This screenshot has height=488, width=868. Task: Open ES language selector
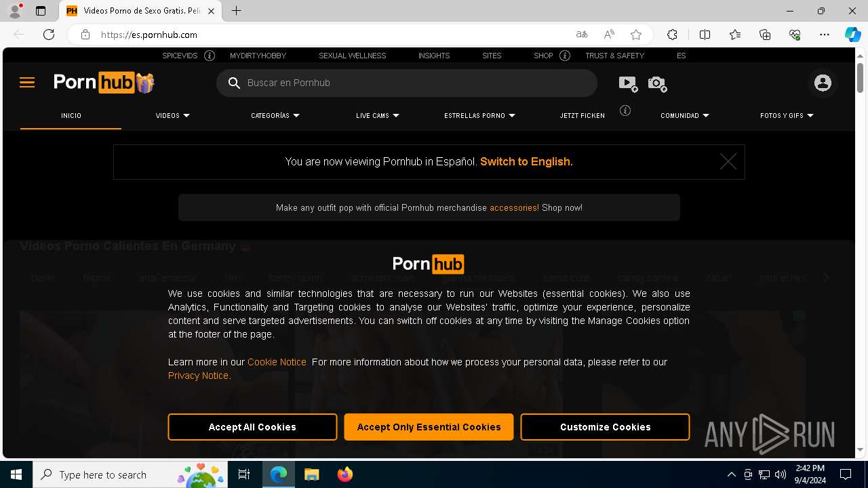tap(681, 56)
